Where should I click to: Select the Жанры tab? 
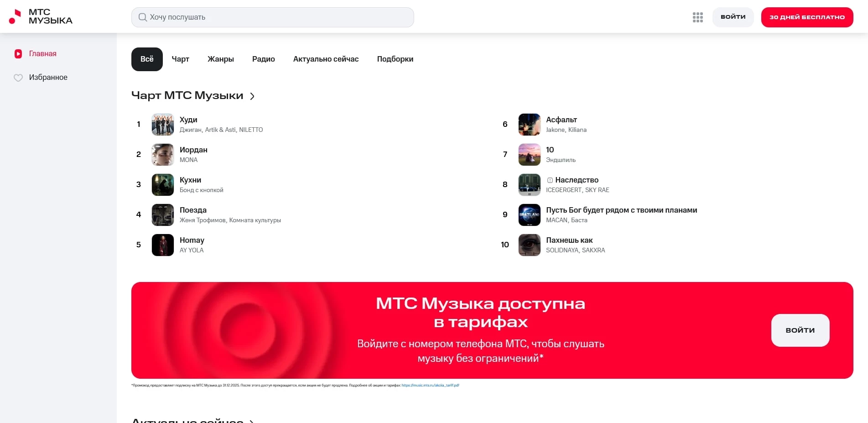(x=221, y=59)
